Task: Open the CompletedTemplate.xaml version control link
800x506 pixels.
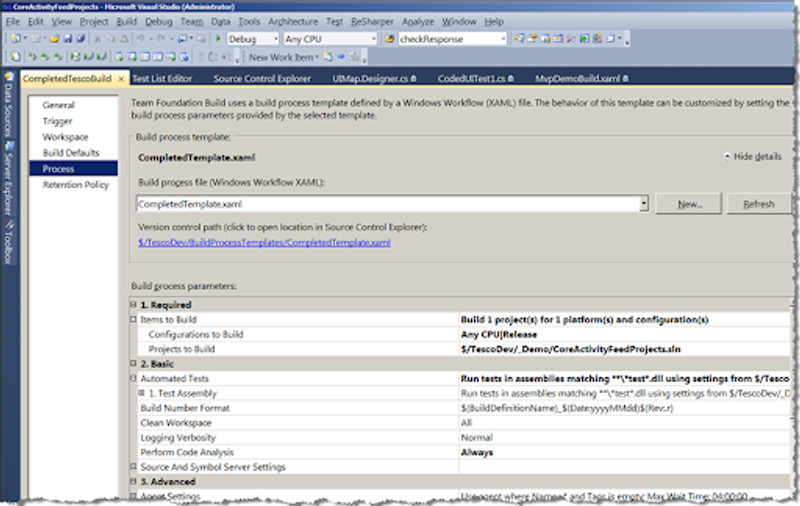Action: [264, 243]
